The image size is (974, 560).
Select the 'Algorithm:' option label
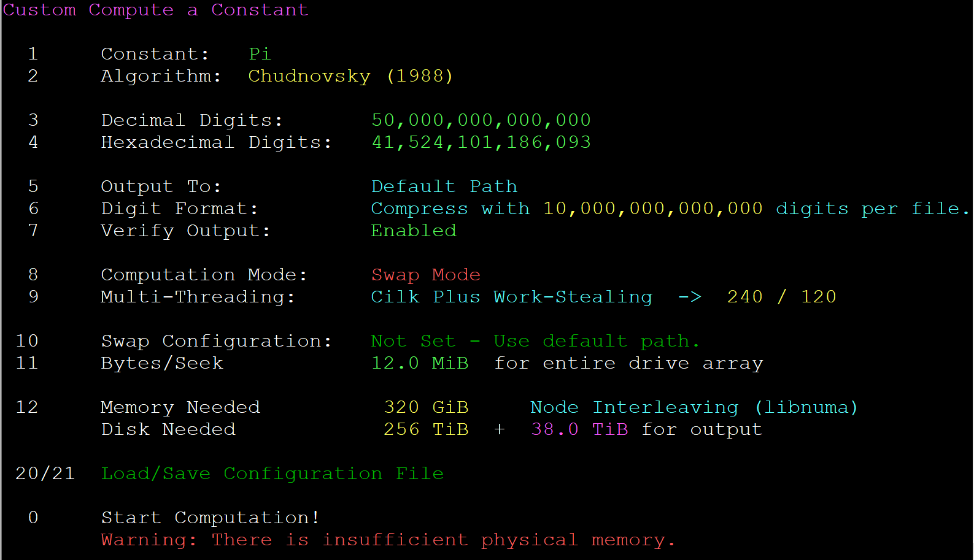click(x=161, y=76)
